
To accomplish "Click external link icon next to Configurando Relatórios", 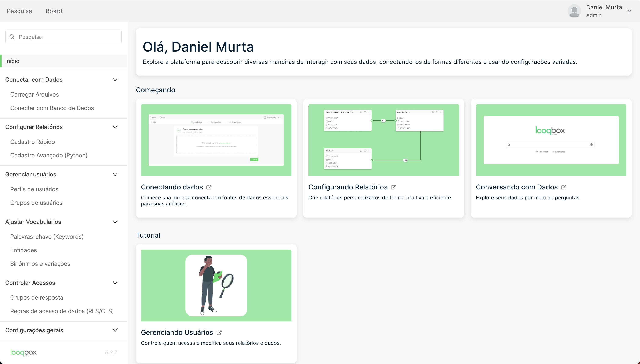I will (393, 187).
